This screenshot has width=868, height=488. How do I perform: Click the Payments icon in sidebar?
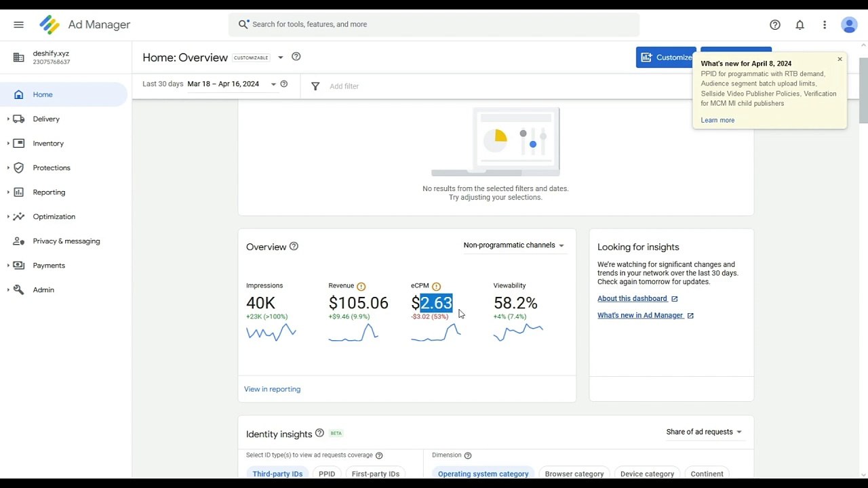click(19, 266)
